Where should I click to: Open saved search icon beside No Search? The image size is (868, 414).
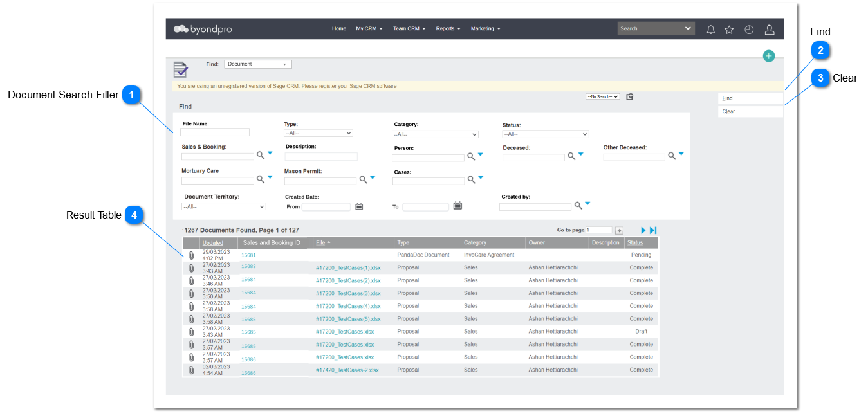(x=629, y=96)
